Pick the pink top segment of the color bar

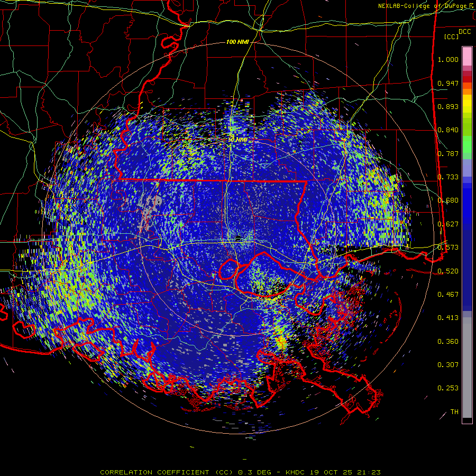pos(467,56)
